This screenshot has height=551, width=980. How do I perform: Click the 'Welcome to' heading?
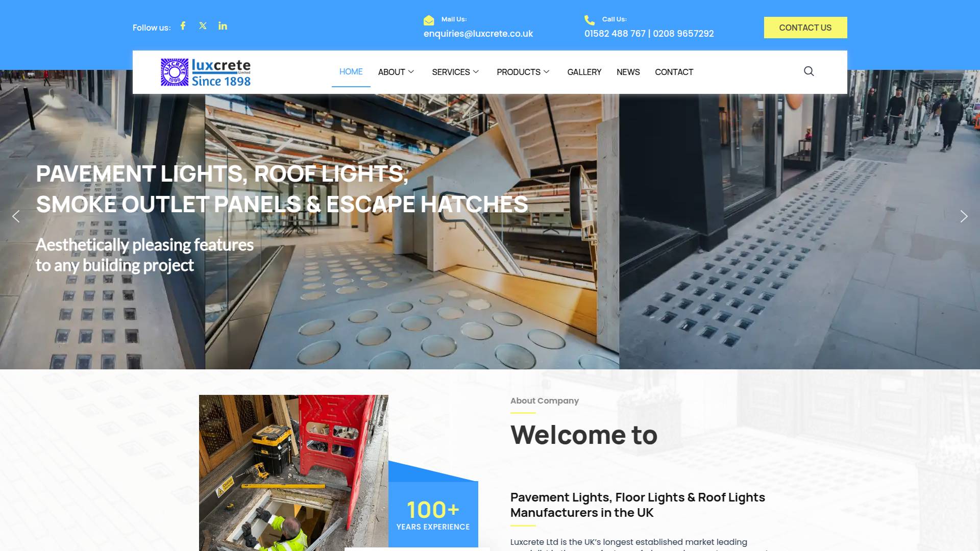[584, 435]
